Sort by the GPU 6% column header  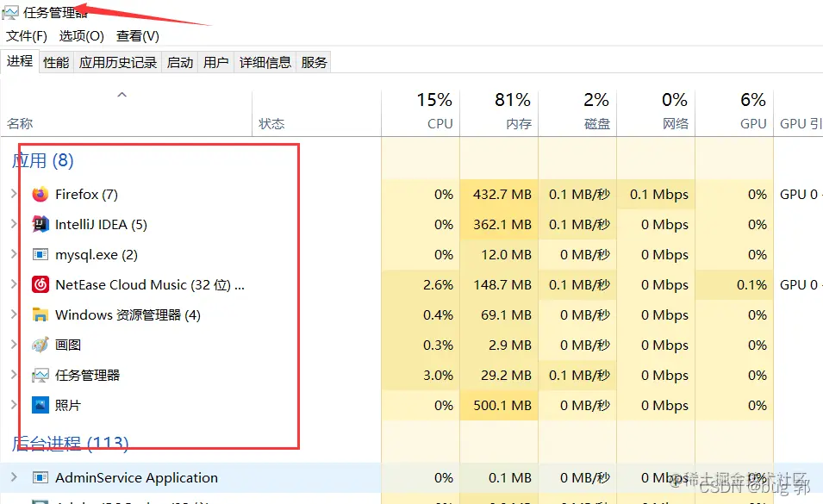coord(734,113)
